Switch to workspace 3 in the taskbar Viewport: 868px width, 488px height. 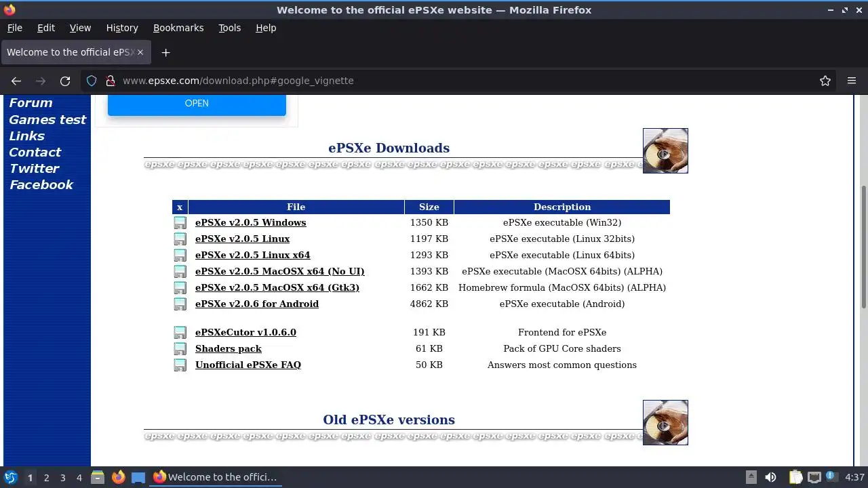[62, 477]
